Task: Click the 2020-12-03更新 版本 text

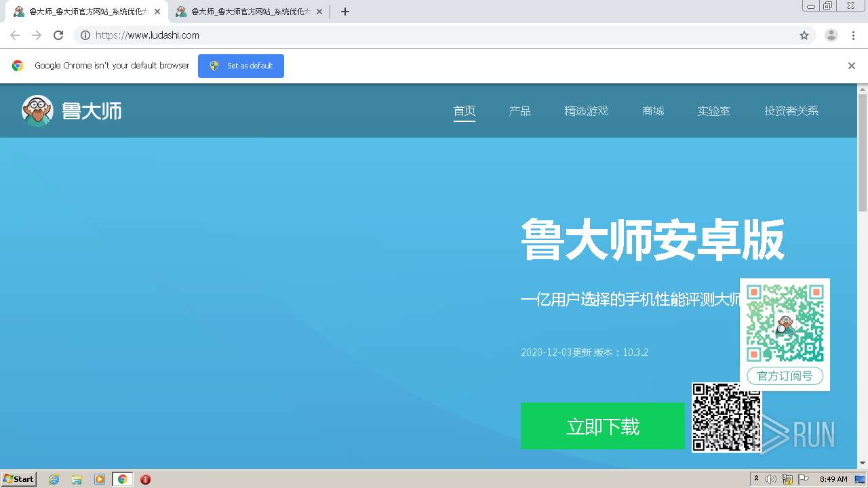Action: (585, 352)
